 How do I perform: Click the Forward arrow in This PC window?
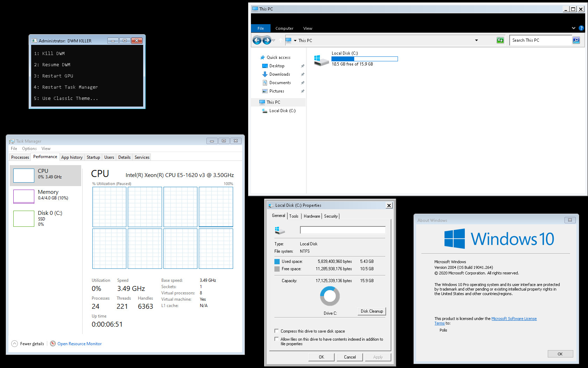tap(267, 40)
